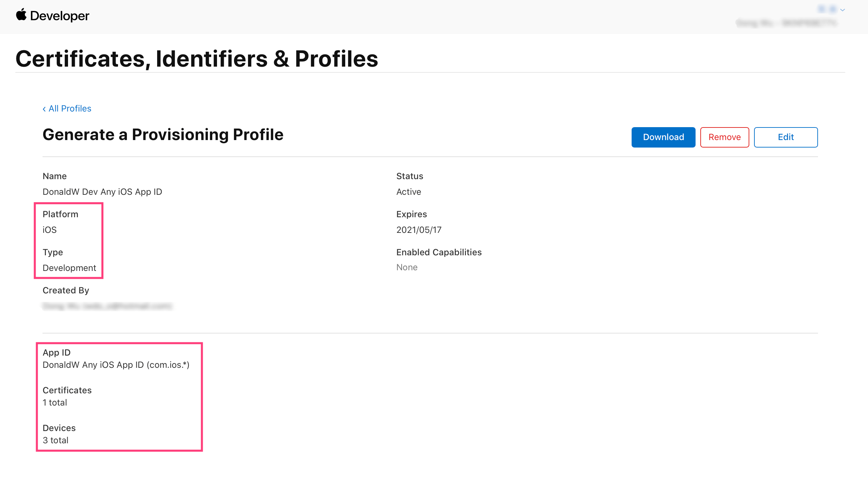
Task: Click the Certificates, Identifiers & Profiles heading
Action: click(197, 58)
